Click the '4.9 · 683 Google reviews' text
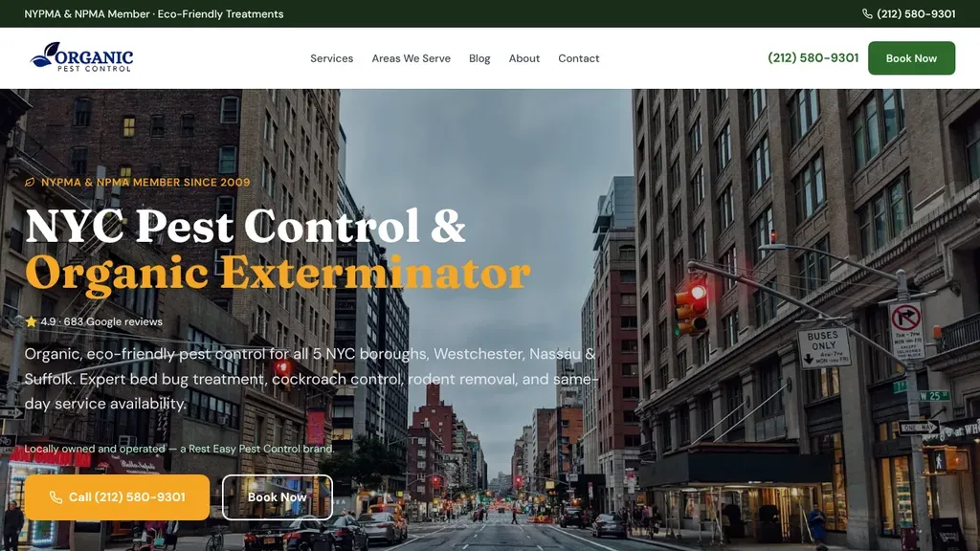Image resolution: width=980 pixels, height=551 pixels. point(101,321)
